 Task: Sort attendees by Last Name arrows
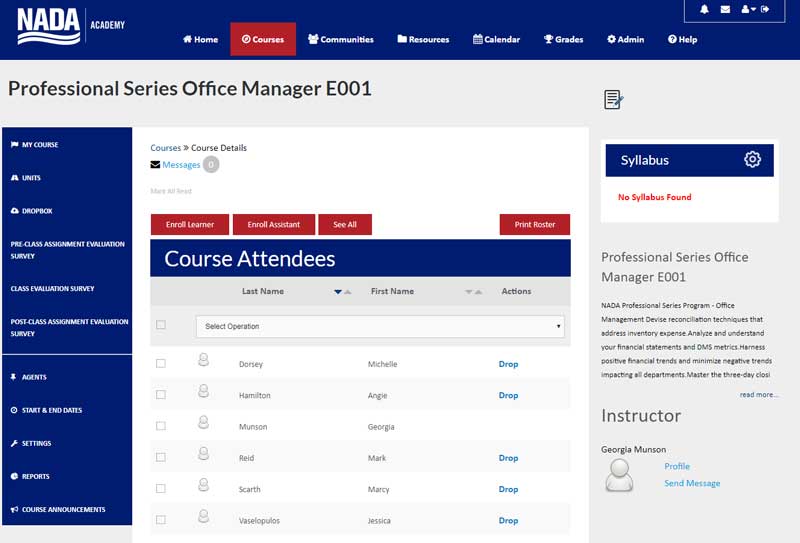pos(342,291)
